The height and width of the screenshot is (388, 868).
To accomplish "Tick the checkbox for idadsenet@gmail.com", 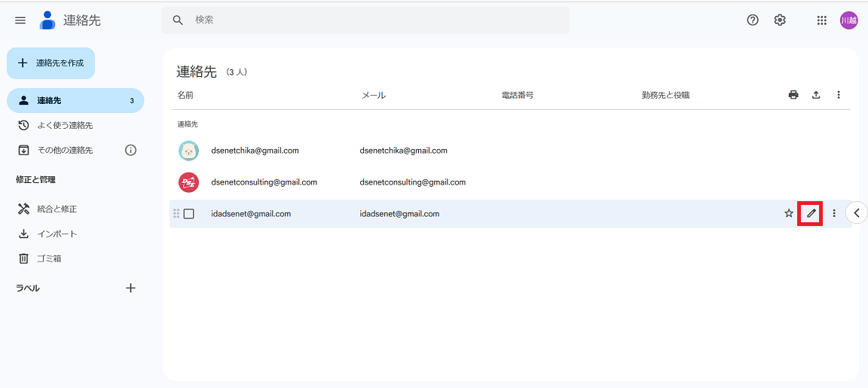I will 189,214.
